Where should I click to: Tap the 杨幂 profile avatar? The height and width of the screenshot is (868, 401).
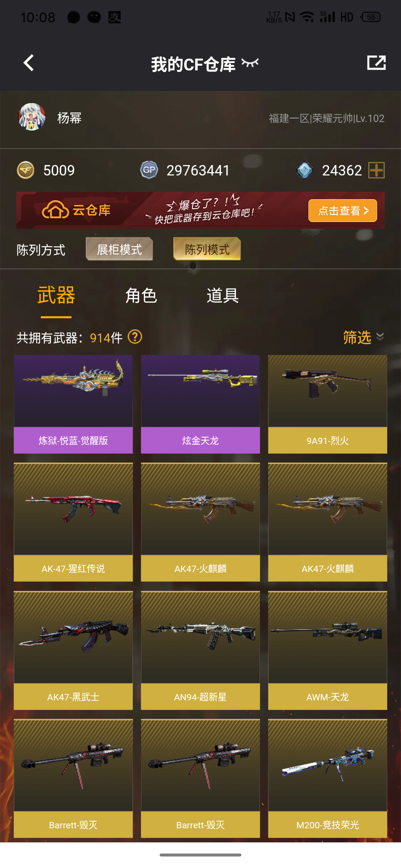pos(32,117)
